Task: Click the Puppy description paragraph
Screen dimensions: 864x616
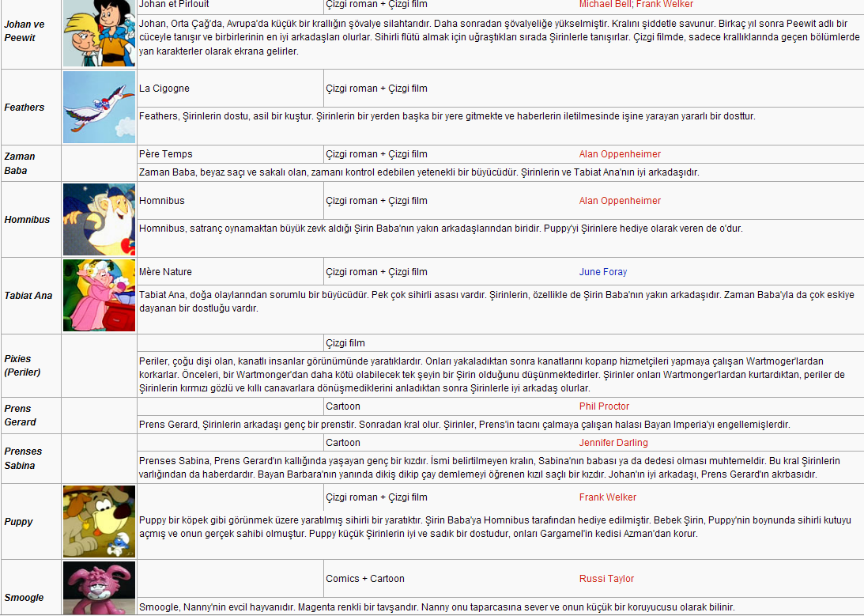Action: coord(495,527)
